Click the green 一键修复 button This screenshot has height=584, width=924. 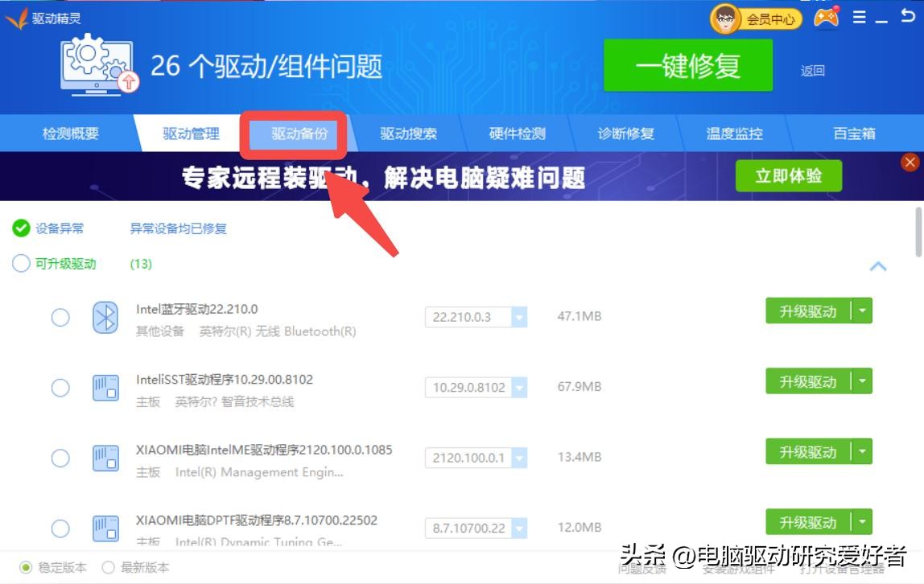pyautogui.click(x=688, y=64)
